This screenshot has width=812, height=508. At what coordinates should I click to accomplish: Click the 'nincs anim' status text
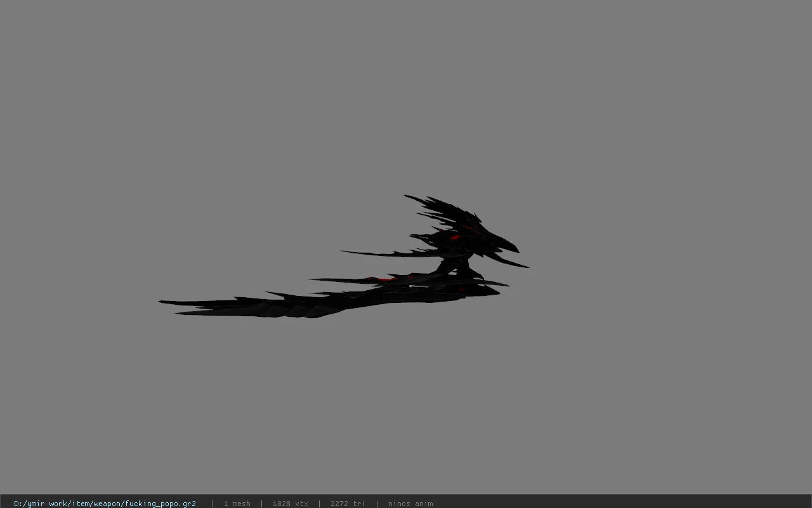(x=410, y=504)
